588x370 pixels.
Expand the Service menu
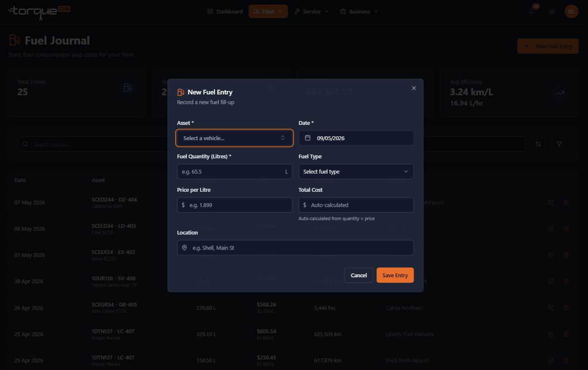(x=312, y=11)
